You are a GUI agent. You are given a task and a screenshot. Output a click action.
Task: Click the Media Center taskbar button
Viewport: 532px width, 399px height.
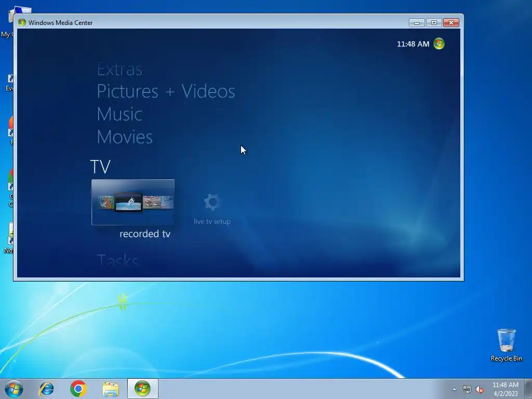point(142,389)
